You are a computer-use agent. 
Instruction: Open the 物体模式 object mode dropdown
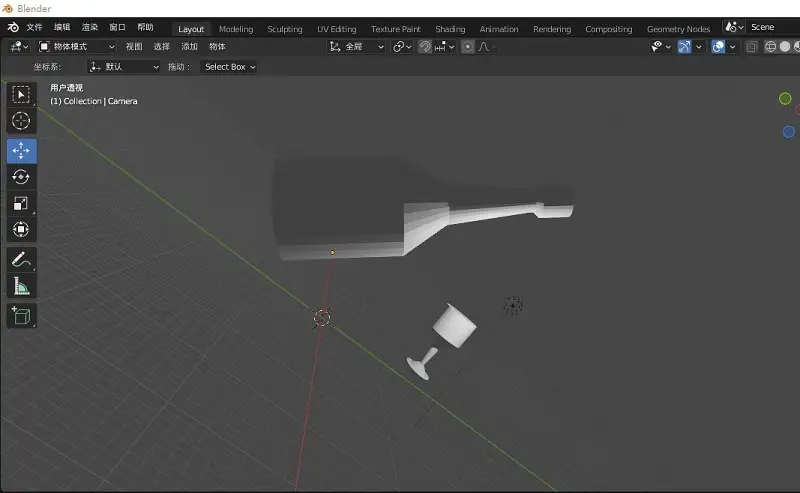[x=77, y=46]
